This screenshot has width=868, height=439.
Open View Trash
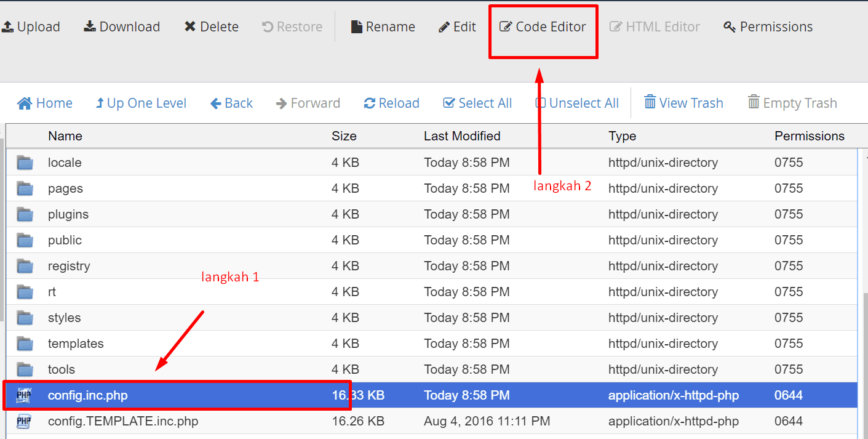(683, 103)
